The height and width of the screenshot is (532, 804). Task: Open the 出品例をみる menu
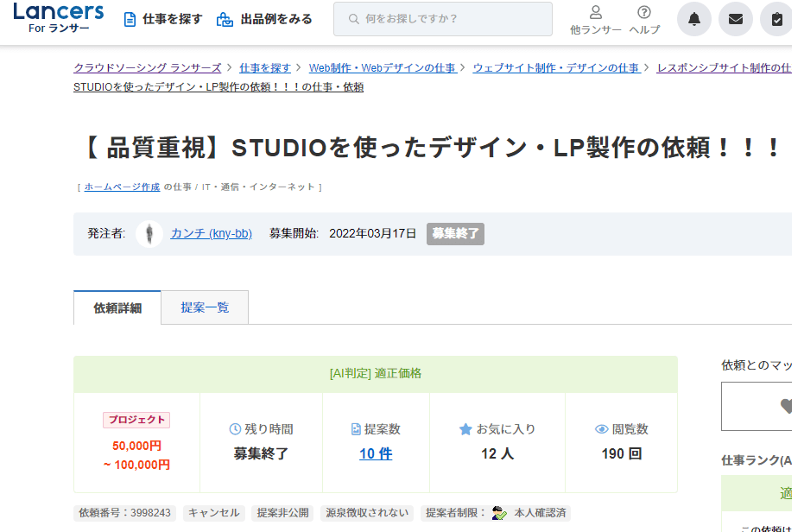(x=264, y=19)
